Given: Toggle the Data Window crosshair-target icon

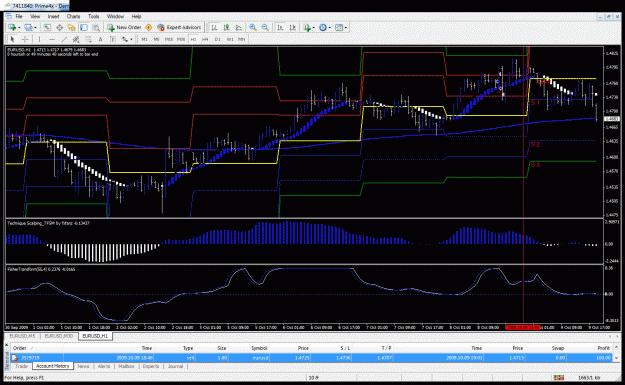Looking at the screenshot, I should click(x=59, y=28).
